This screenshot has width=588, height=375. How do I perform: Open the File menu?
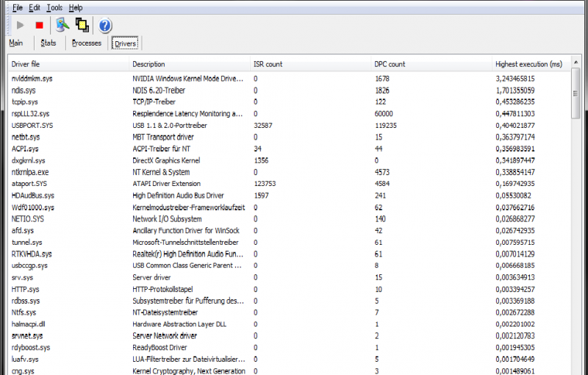[17, 7]
